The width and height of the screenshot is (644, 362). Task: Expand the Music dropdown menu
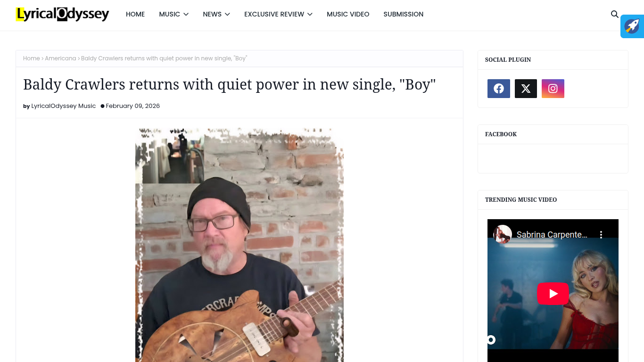click(x=173, y=14)
